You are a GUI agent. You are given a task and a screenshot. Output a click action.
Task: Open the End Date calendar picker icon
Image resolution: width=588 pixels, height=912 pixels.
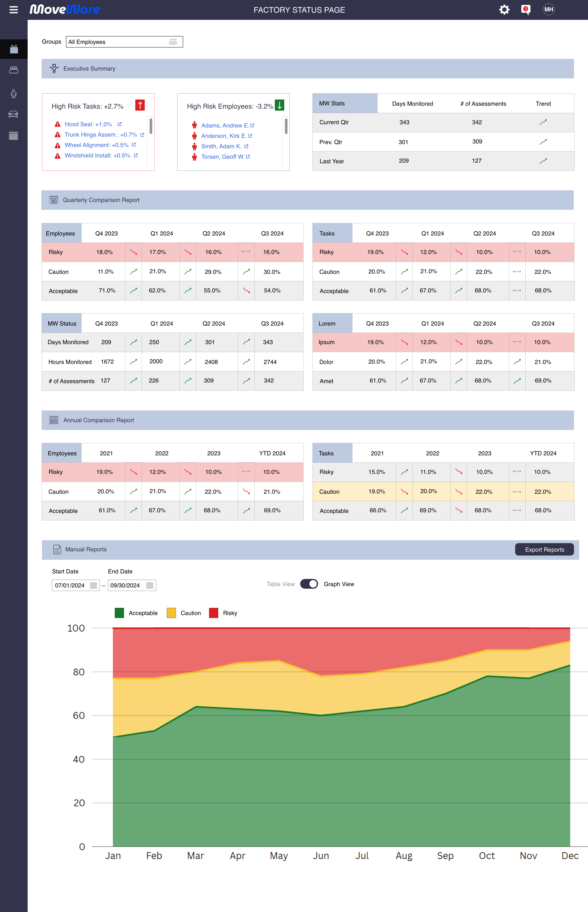tap(150, 585)
